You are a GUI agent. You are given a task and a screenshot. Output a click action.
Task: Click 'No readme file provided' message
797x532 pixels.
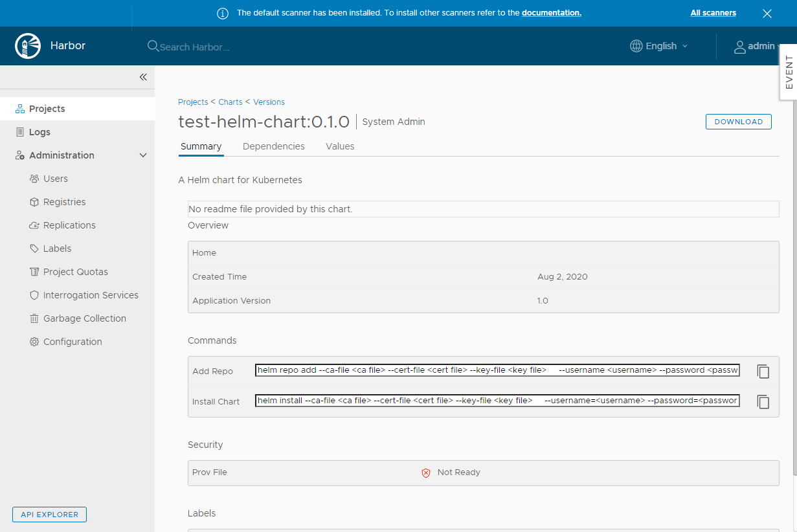(270, 209)
